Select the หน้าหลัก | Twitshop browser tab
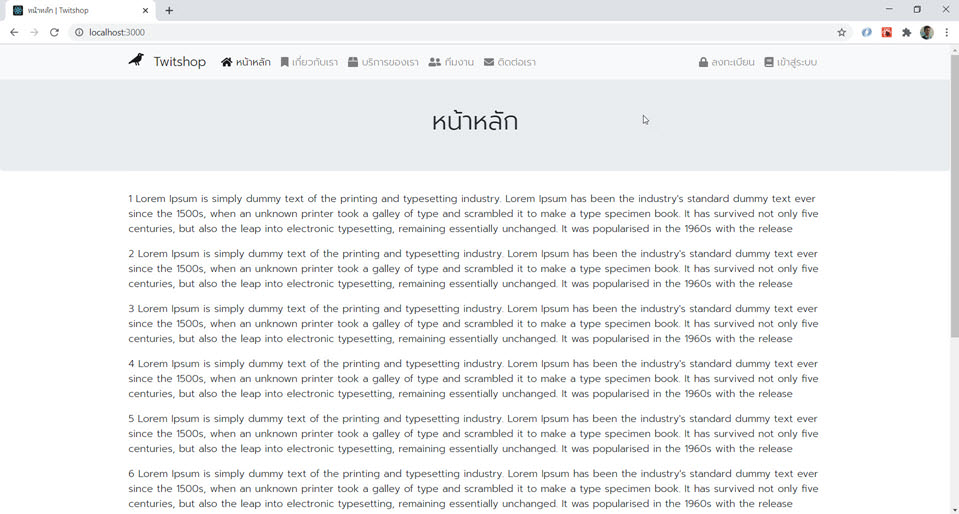 [x=80, y=10]
